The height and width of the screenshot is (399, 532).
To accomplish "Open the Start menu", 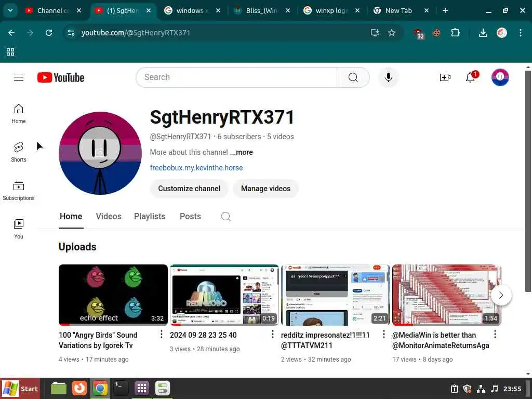I will [x=20, y=389].
